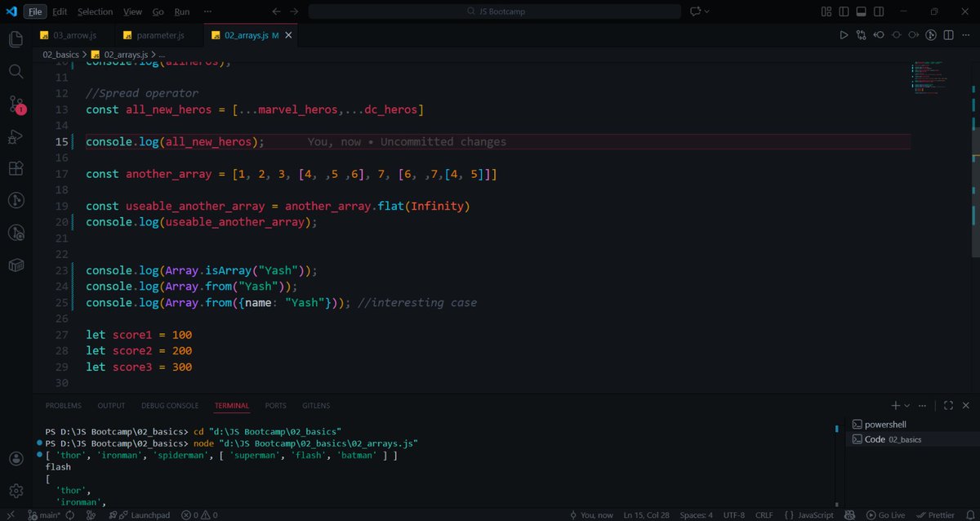Select the powershell terminal entry

pos(911,424)
